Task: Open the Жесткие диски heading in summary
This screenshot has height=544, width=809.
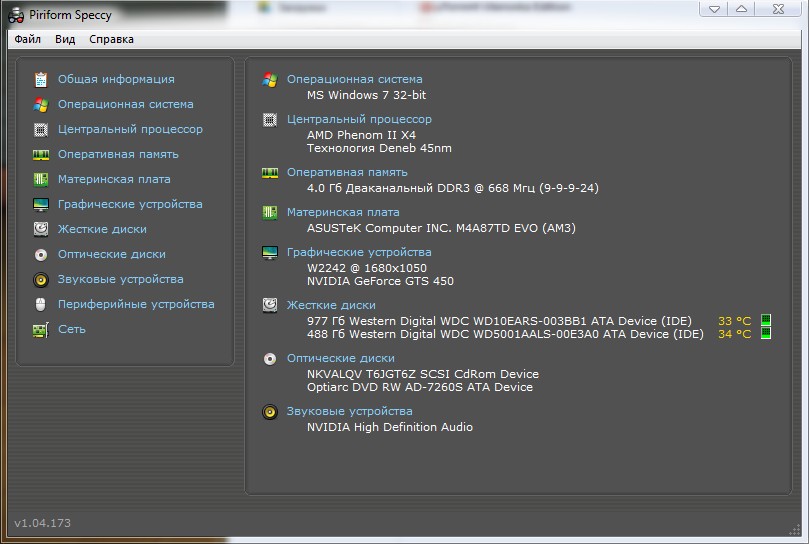Action: tap(331, 305)
